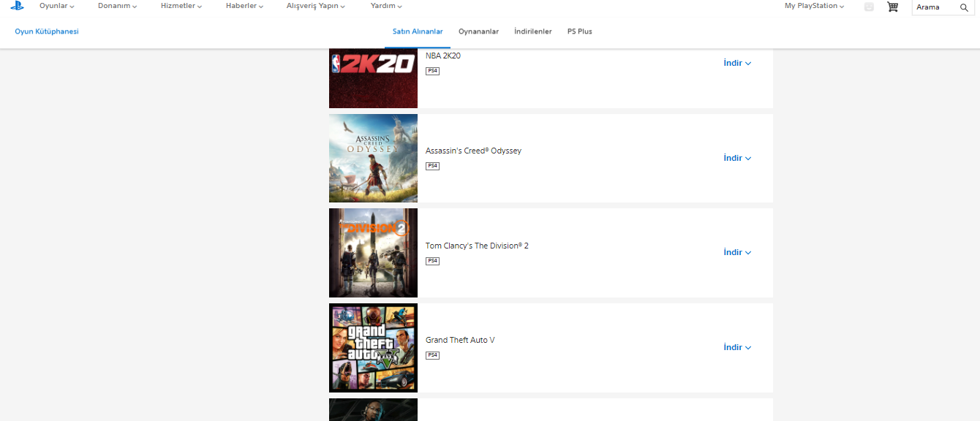Click Tom Clancy's The Division 2 title text
The height and width of the screenshot is (421, 980).
click(x=477, y=246)
